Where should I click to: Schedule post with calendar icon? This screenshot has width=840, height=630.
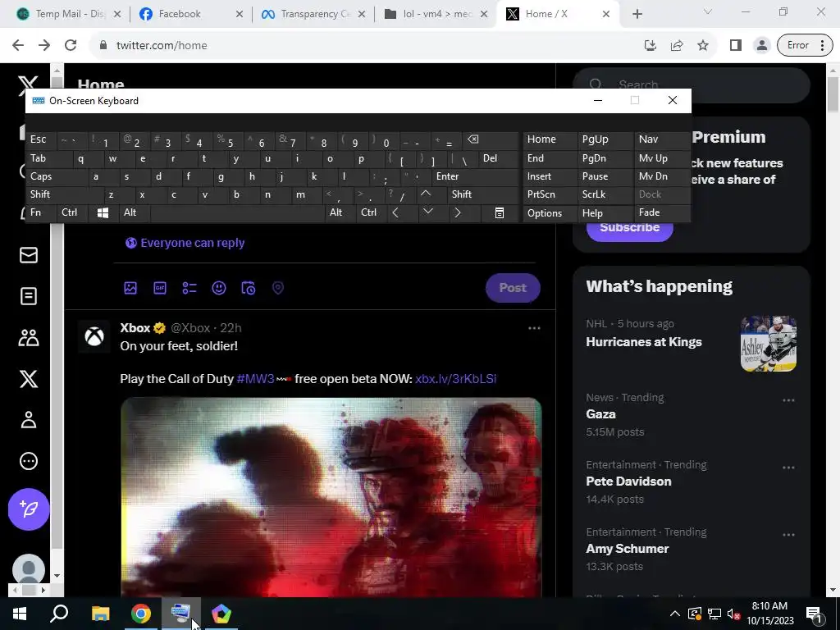(248, 288)
